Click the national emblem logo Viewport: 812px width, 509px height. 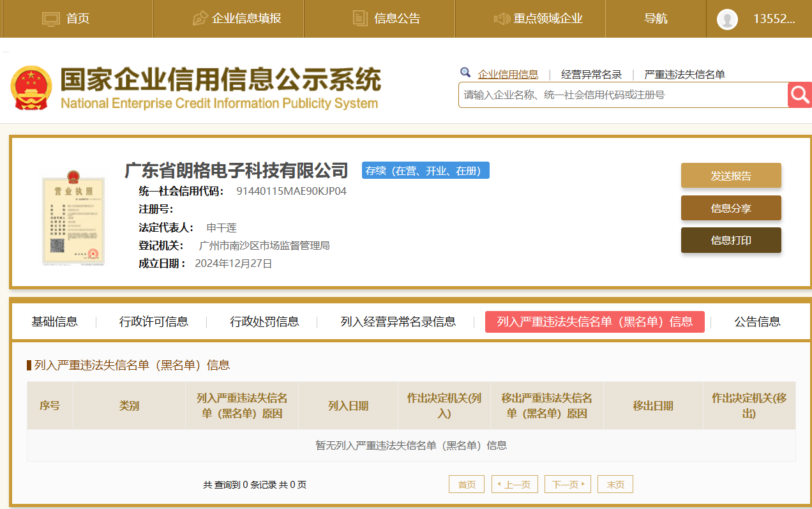coord(31,87)
